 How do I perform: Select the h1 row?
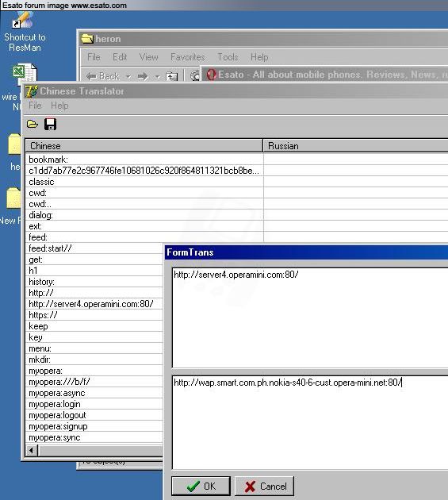pos(94,271)
